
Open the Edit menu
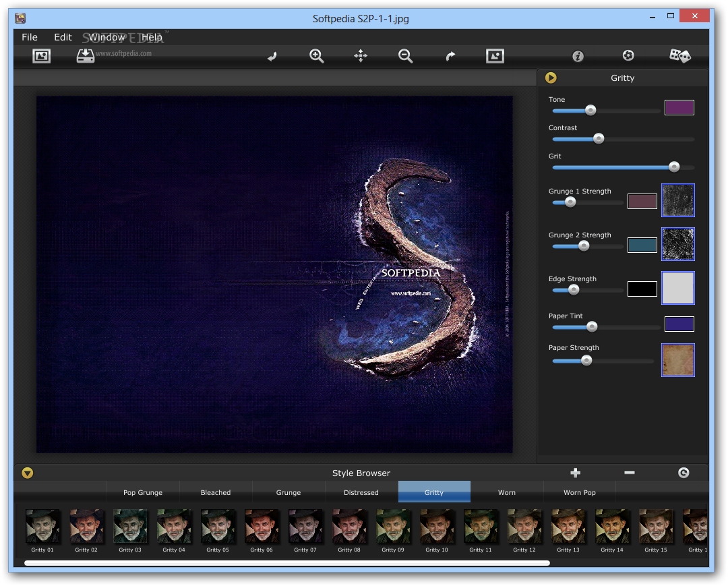tap(63, 37)
